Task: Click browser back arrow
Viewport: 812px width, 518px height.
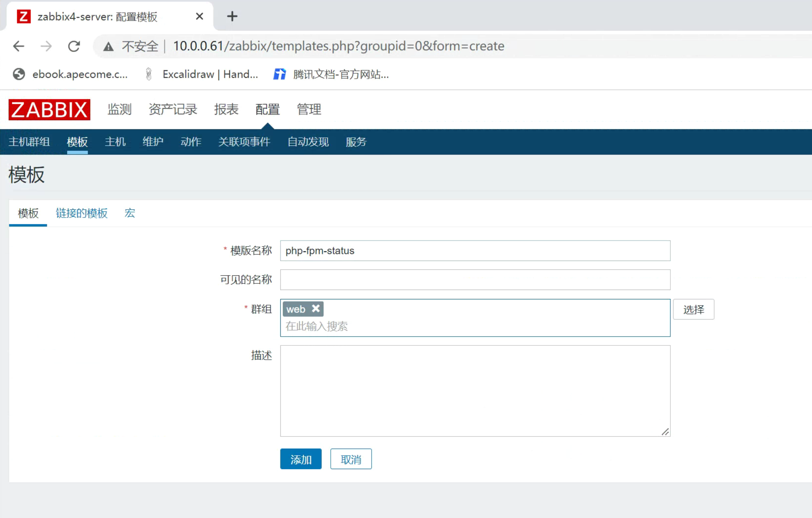Action: click(19, 47)
